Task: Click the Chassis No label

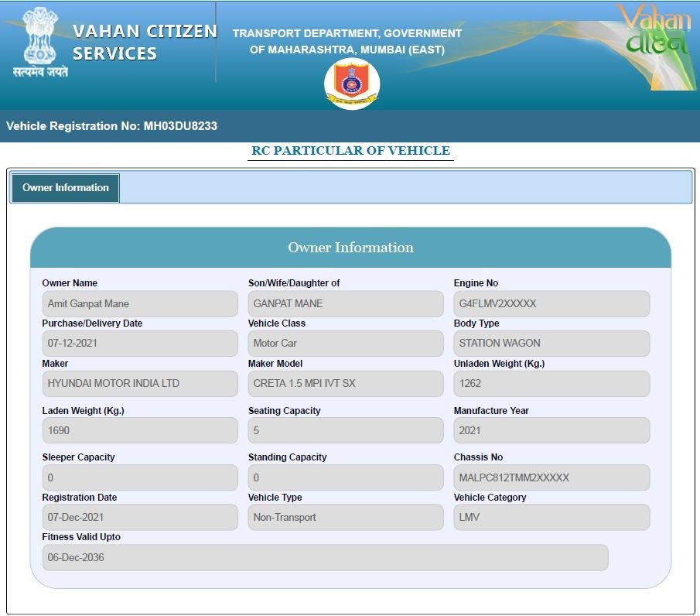Action: 478,457
